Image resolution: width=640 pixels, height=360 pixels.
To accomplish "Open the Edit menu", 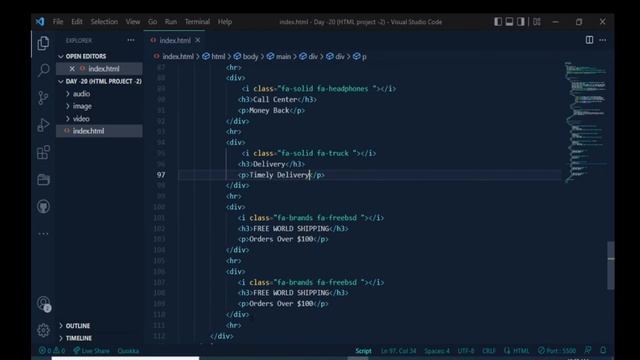I will [77, 22].
